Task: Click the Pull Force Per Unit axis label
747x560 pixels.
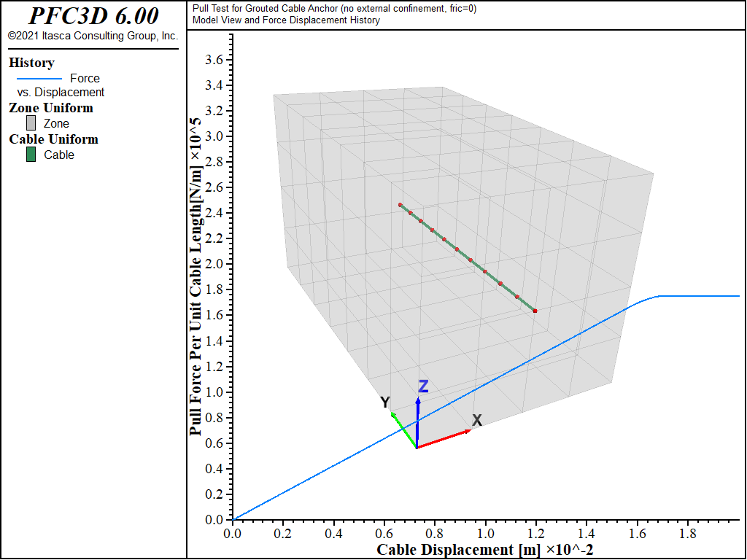Action: pos(196,276)
